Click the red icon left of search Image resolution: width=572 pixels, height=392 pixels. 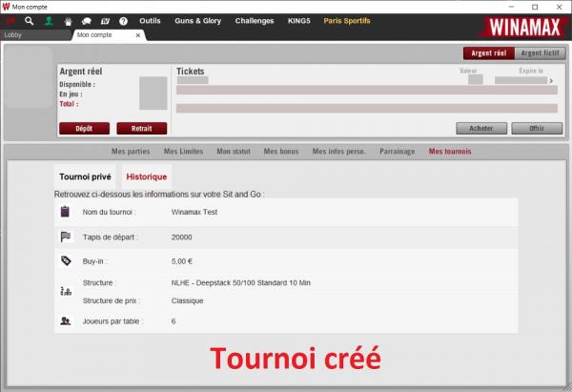coord(10,21)
